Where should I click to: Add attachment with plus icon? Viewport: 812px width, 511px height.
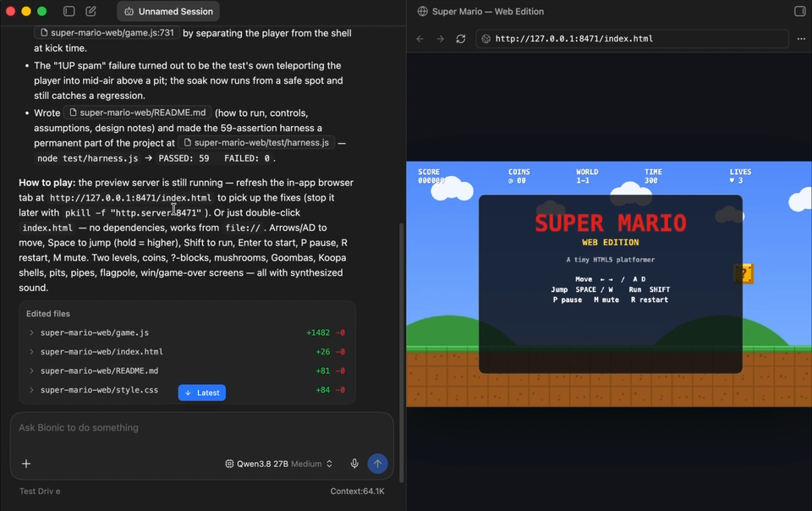[26, 464]
